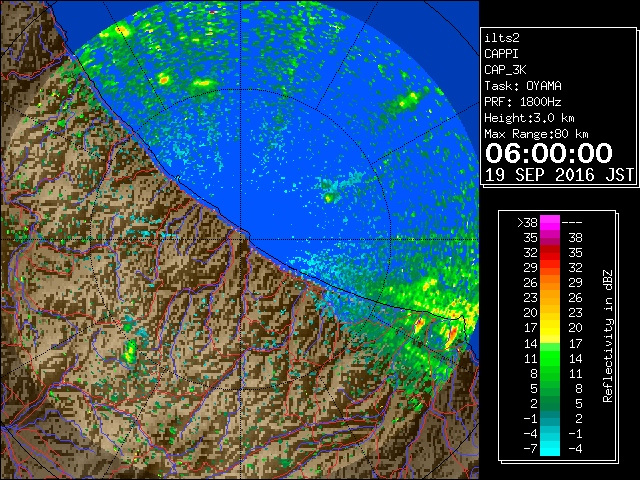Viewport: 640px width, 480px height.
Task: Click the '>38' legend label
Action: (527, 222)
